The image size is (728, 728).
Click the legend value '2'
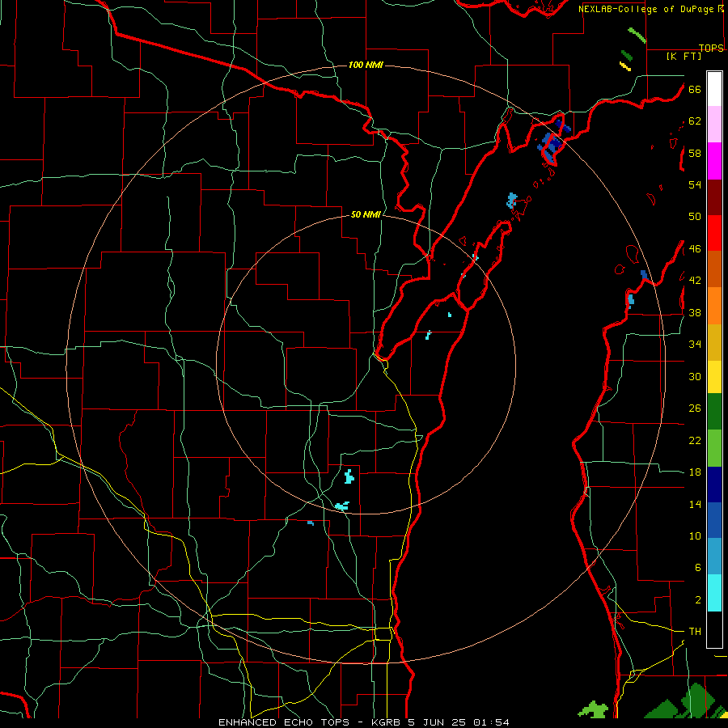pos(697,600)
